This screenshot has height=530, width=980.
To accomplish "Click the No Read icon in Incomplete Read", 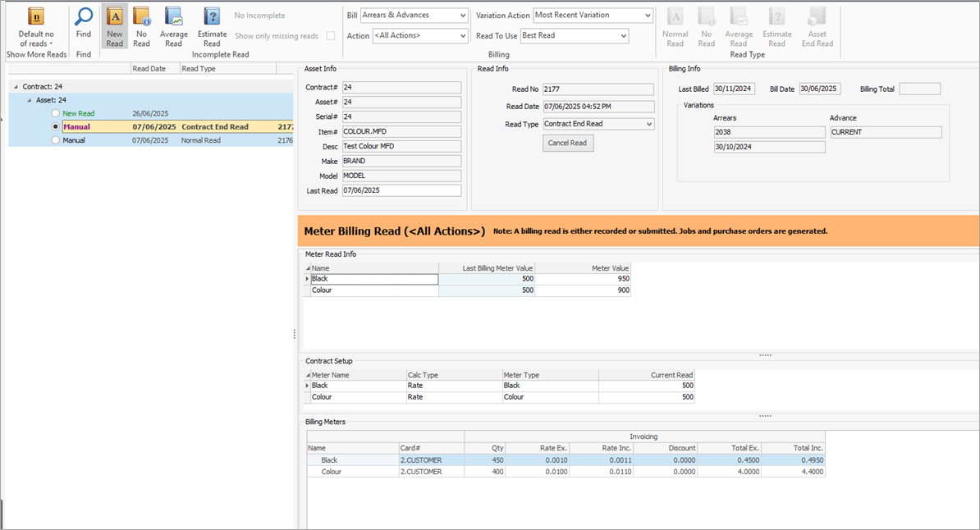I will tap(142, 18).
